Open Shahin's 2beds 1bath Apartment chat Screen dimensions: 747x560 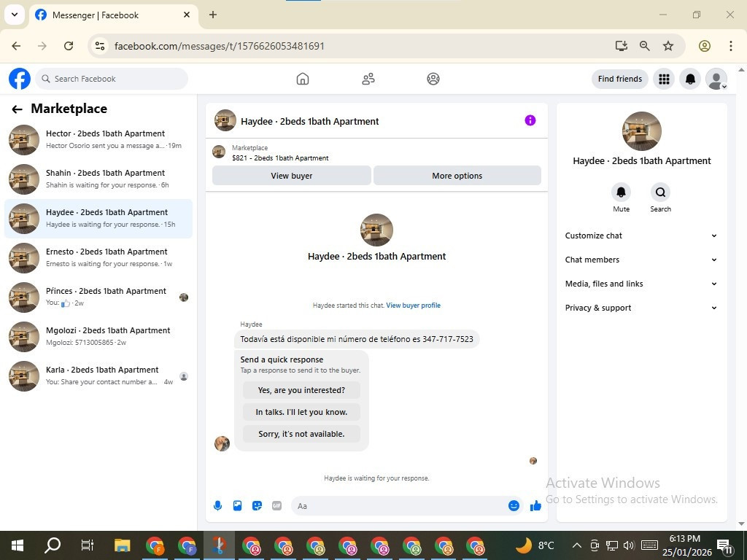pos(98,179)
